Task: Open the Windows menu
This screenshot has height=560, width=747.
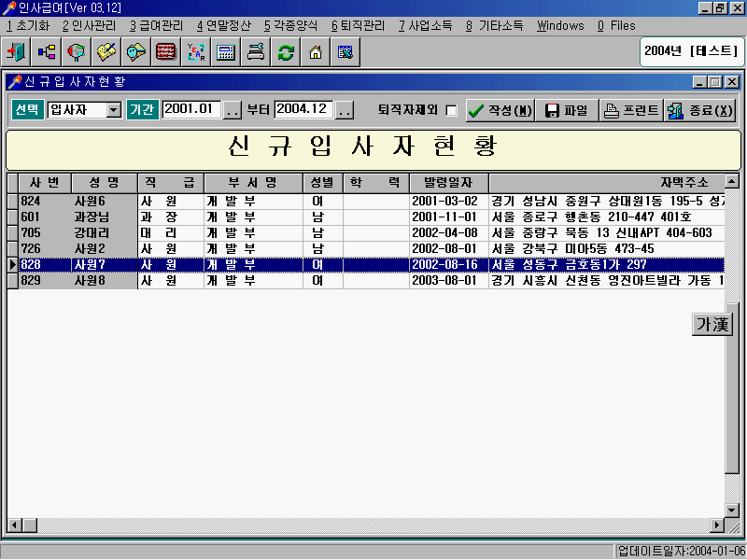Action: (x=560, y=26)
